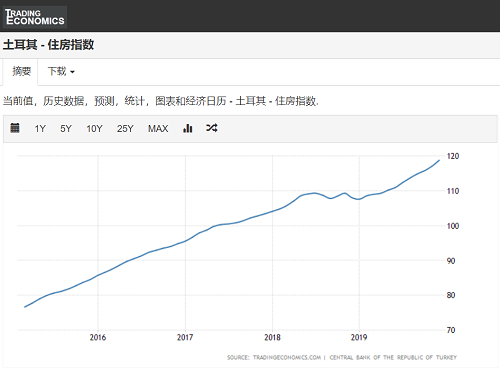Click the 2017 x-axis label
The image size is (500, 380).
tap(185, 337)
